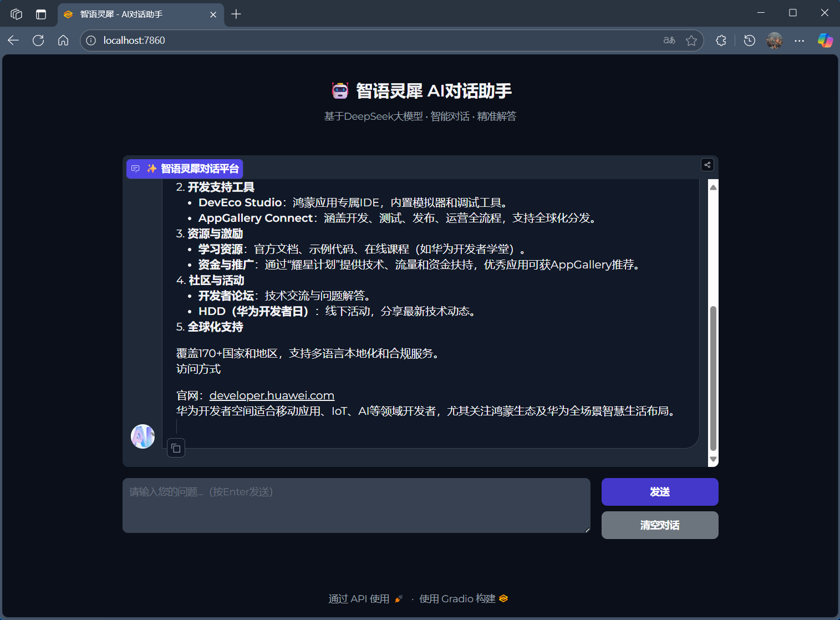The height and width of the screenshot is (620, 840).
Task: Launch the Copilot sidebar
Action: tap(825, 40)
